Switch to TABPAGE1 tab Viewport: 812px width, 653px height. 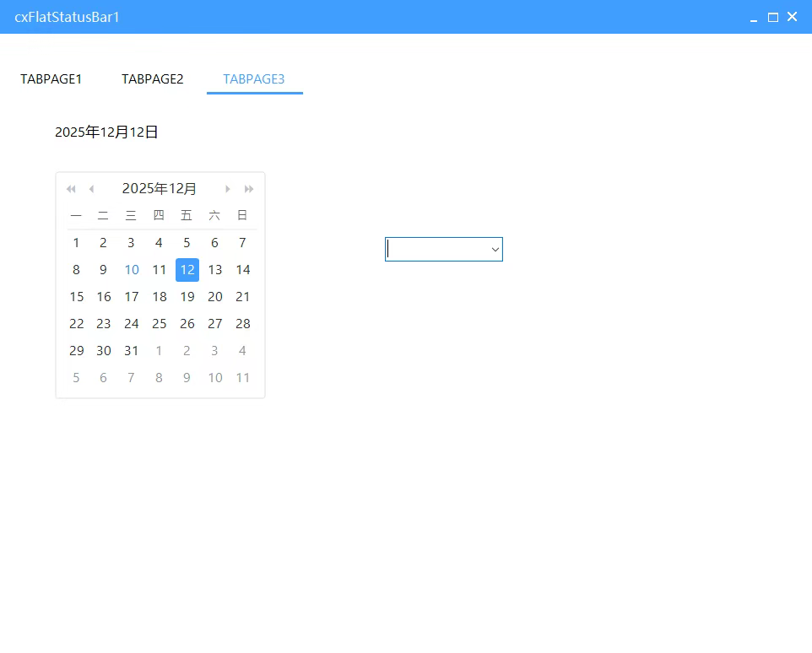[x=51, y=79]
